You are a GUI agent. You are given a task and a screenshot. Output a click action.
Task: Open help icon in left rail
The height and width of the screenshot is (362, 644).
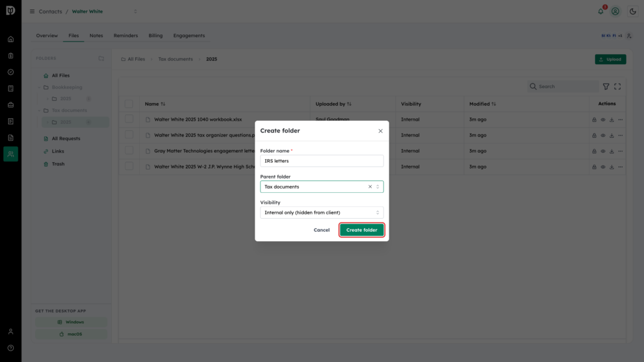coord(11,348)
